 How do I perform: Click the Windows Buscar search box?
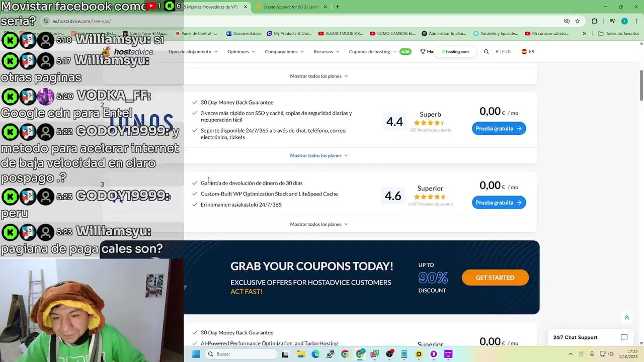pyautogui.click(x=242, y=354)
